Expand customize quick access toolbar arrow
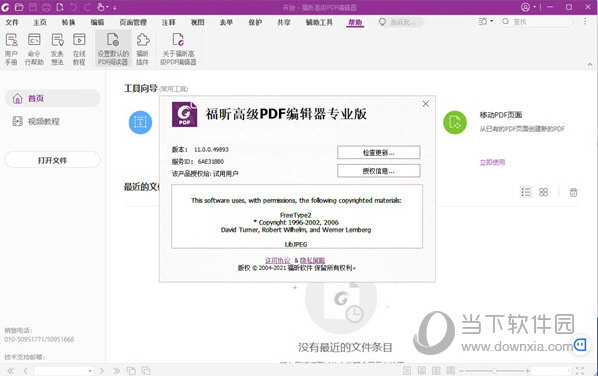Viewport: 598px width, 376px height. pyautogui.click(x=115, y=8)
